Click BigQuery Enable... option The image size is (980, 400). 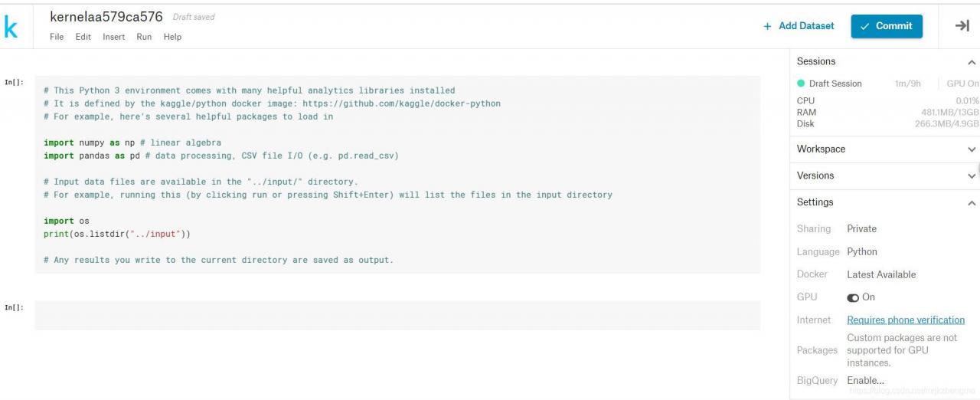pos(865,381)
